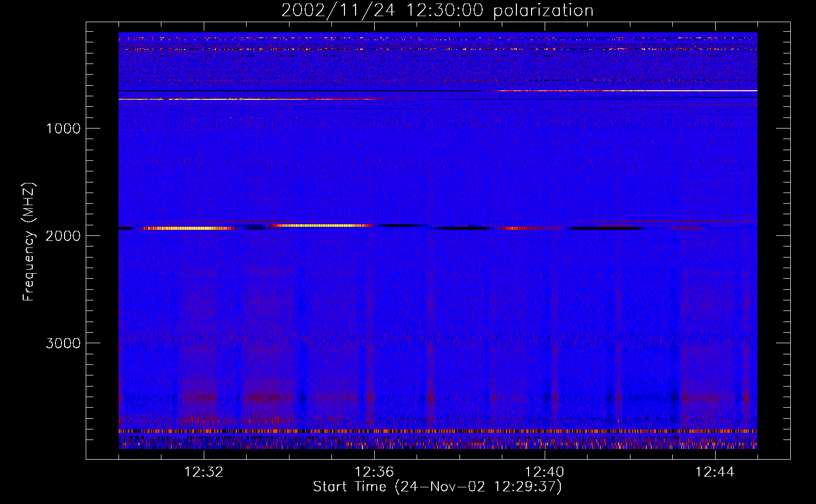Click the 12:44 time tick label

715,472
